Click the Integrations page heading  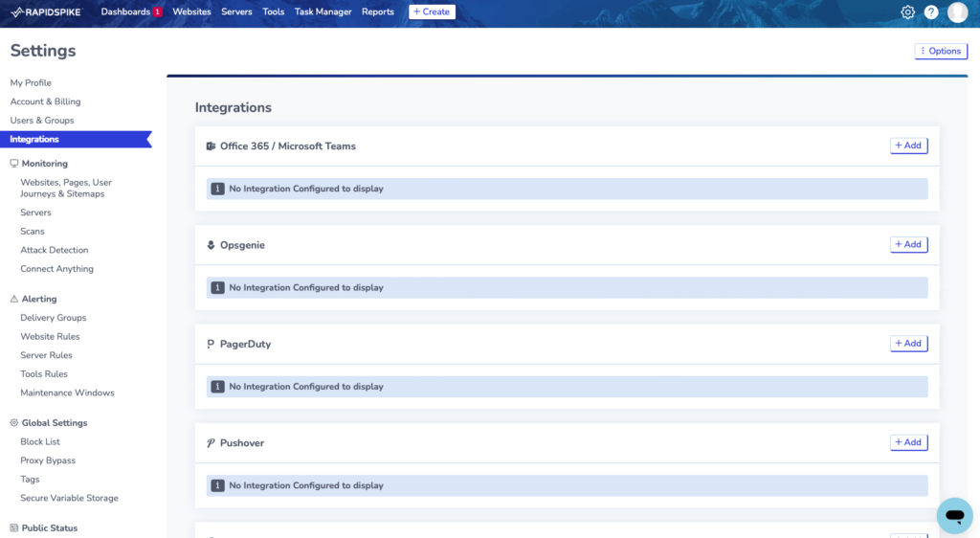pos(234,107)
